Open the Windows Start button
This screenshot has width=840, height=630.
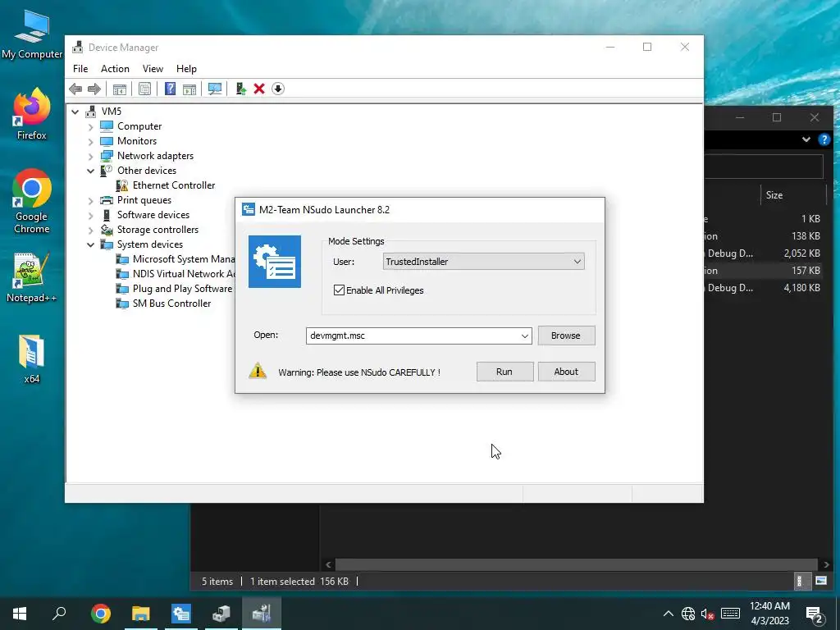(20, 614)
